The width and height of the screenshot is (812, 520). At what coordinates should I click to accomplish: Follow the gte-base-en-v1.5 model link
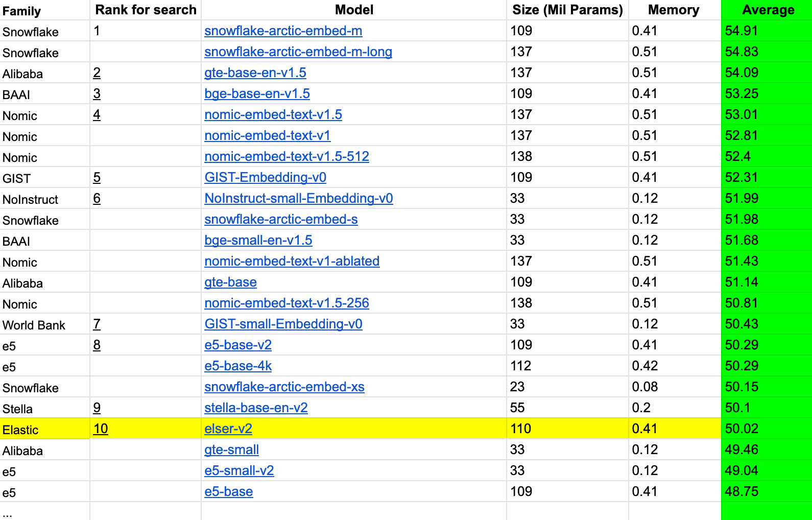(255, 73)
